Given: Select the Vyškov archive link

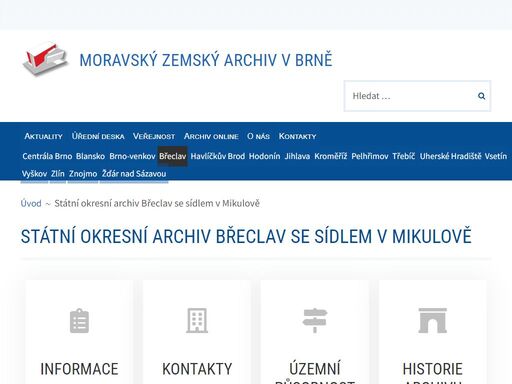Looking at the screenshot, I should pos(34,174).
